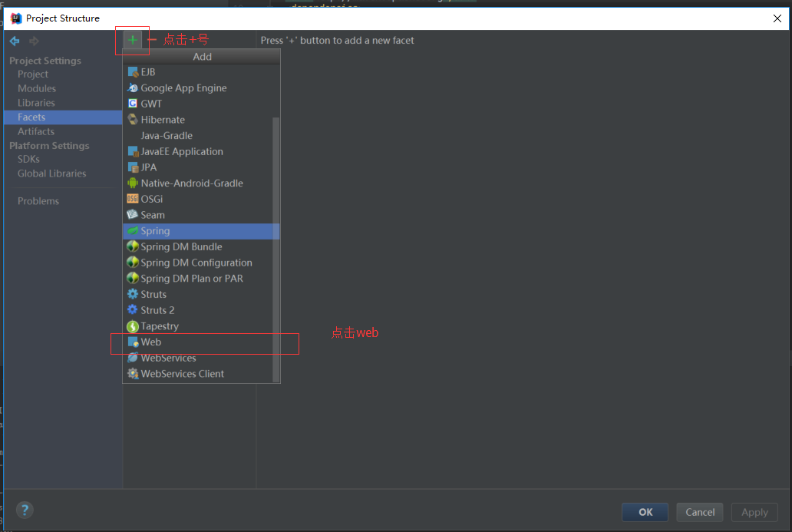Click the 'JavaEE Application' label

click(182, 151)
